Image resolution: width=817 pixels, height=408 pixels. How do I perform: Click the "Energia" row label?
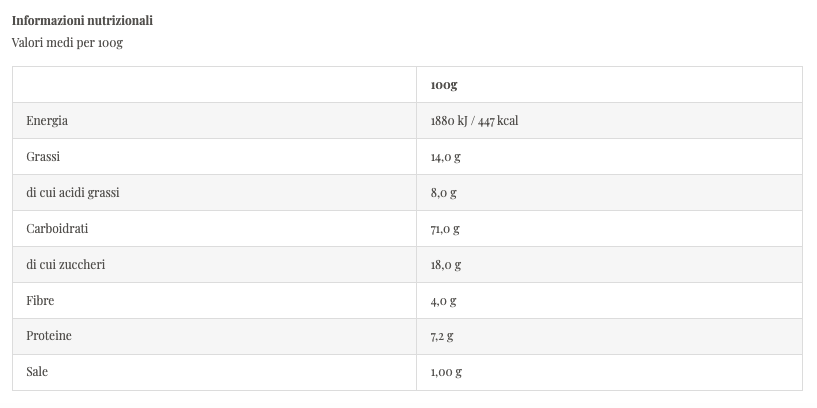click(47, 121)
